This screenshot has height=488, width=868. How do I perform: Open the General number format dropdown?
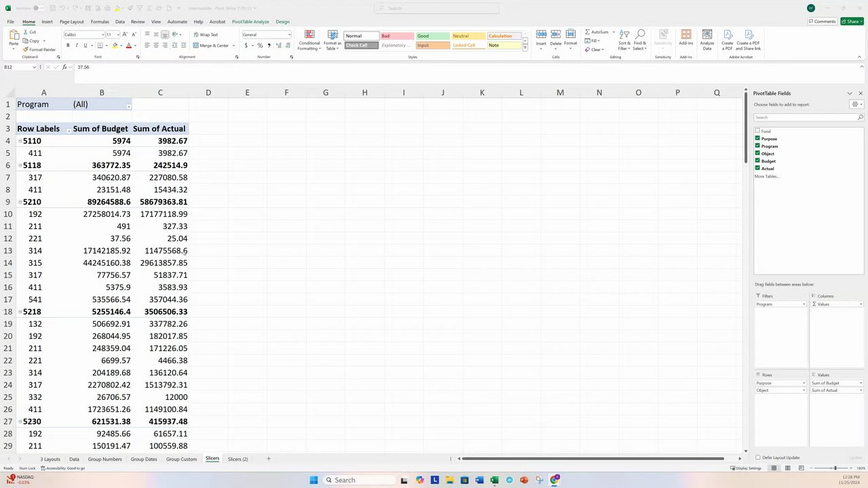pos(290,35)
